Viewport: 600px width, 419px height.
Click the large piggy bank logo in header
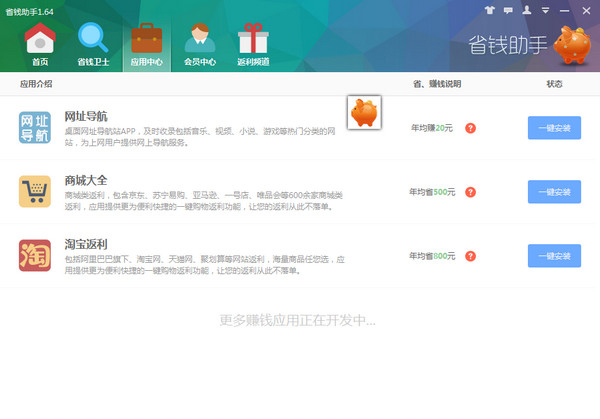[572, 44]
